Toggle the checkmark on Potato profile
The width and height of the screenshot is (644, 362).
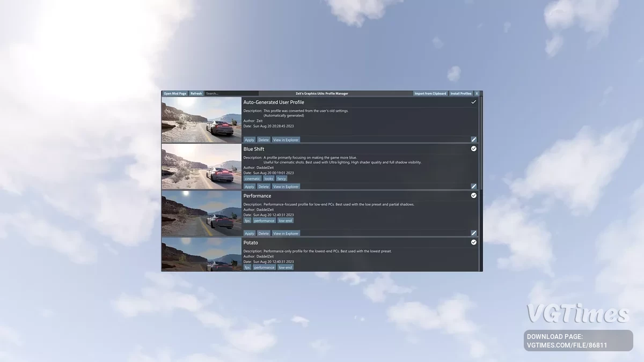[x=473, y=242]
